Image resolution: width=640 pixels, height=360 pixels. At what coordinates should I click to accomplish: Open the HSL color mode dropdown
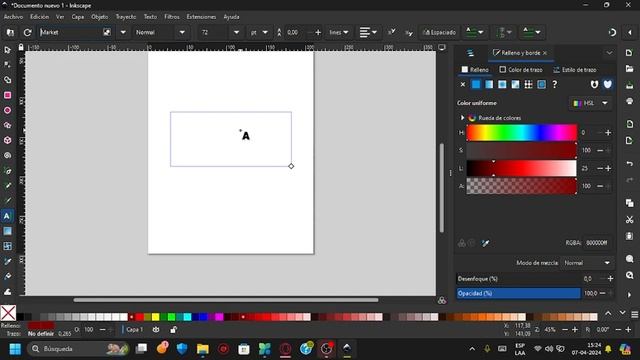tap(591, 103)
